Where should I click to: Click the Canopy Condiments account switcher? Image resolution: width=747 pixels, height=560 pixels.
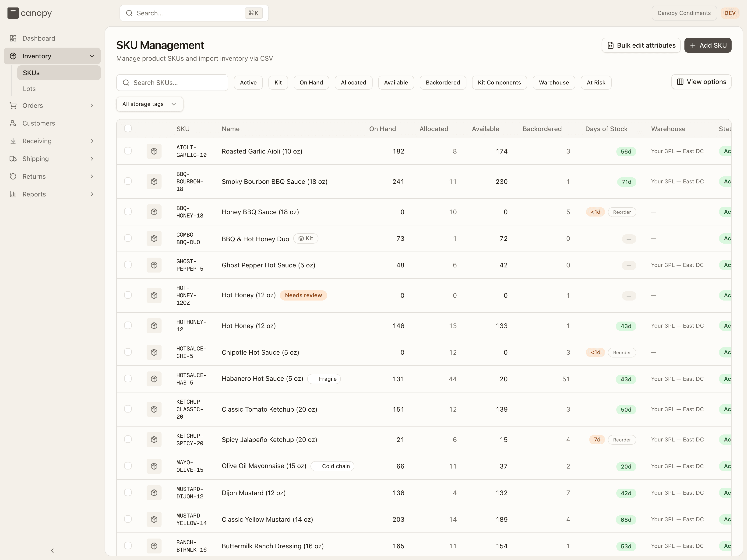[x=684, y=13]
